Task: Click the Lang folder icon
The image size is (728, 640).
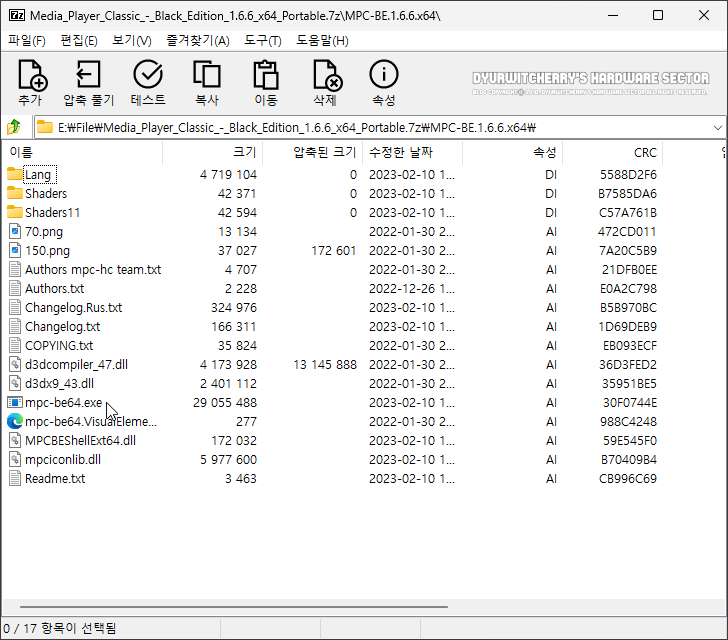Action: [15, 174]
